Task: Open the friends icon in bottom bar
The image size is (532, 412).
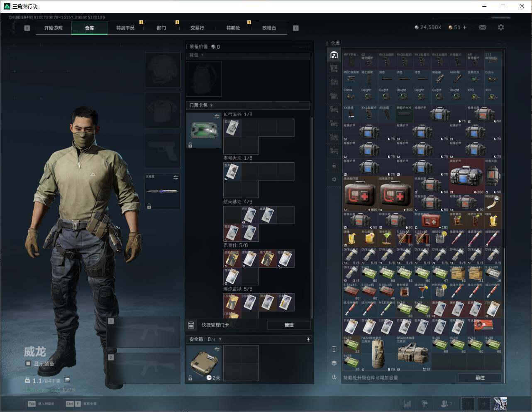Action: [446, 404]
